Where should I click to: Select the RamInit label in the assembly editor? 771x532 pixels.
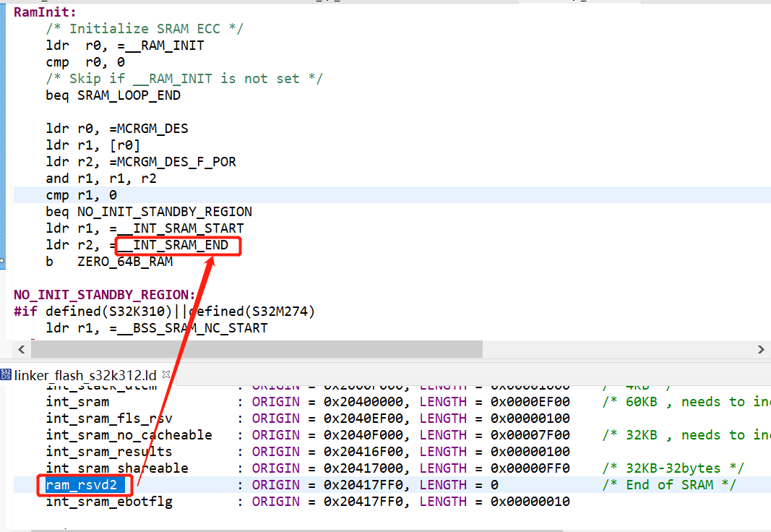coord(40,12)
